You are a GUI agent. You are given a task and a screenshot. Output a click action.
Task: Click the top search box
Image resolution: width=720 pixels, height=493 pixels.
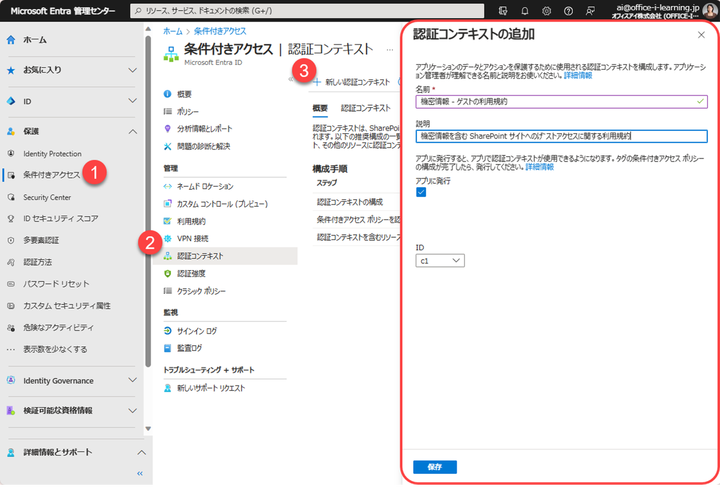click(x=307, y=11)
